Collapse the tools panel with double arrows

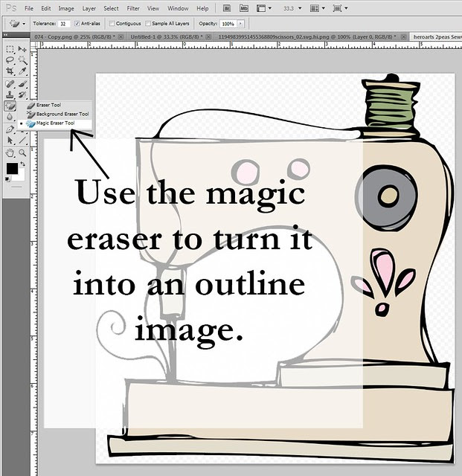(5, 35)
